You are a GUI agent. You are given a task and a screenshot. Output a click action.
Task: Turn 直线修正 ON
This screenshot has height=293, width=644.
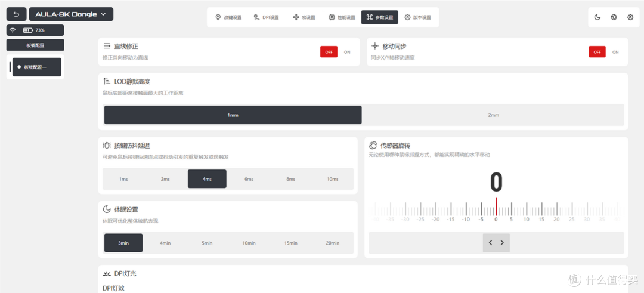(x=347, y=52)
